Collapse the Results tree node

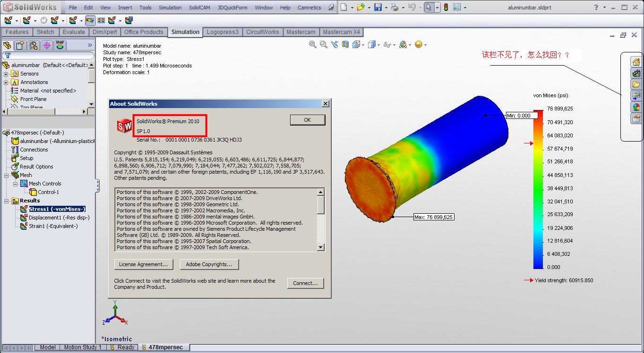[6, 201]
